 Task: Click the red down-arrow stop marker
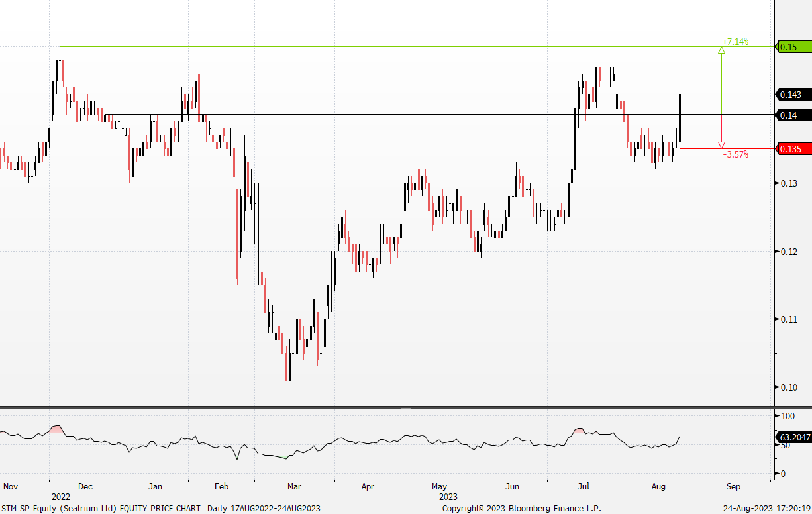(x=721, y=145)
